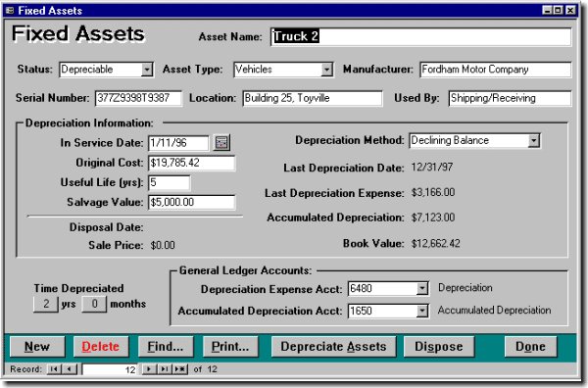588x388 pixels.
Task: Create a new record with navigator asterisk button
Action: [180, 369]
